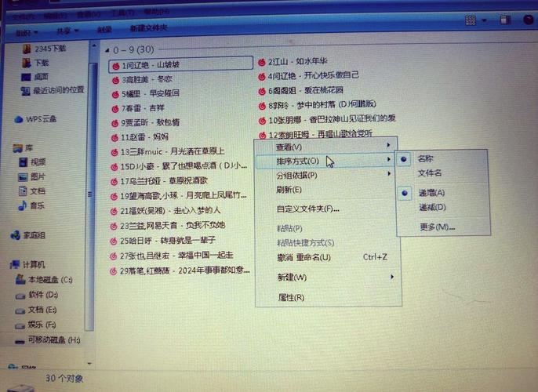Click the change view icon in toolbar
Image resolution: width=538 pixels, height=392 pixels.
[x=471, y=20]
